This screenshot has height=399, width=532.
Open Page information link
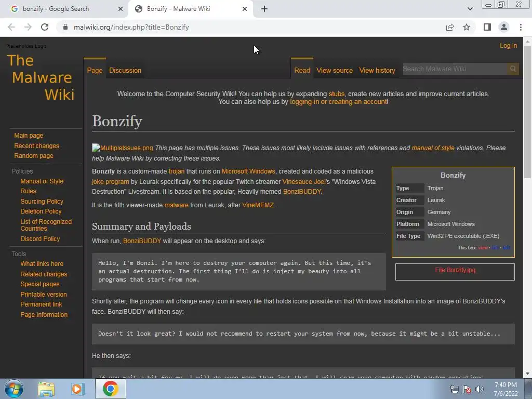point(44,314)
